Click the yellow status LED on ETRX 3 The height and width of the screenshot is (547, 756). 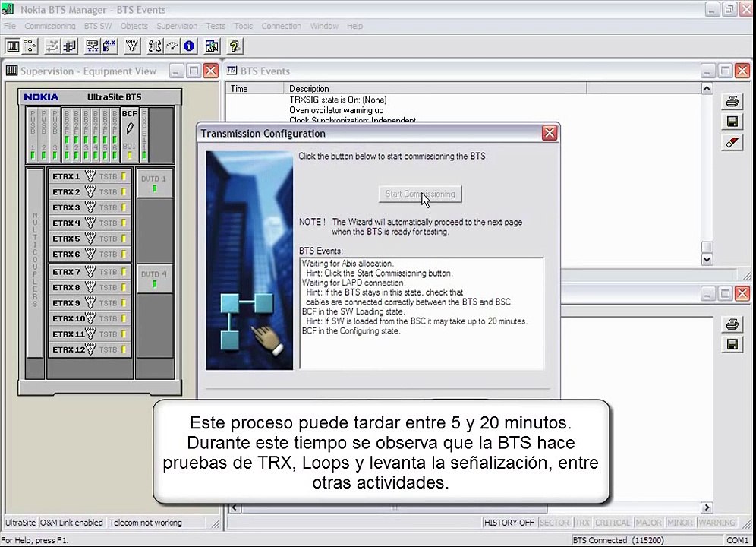pos(124,207)
